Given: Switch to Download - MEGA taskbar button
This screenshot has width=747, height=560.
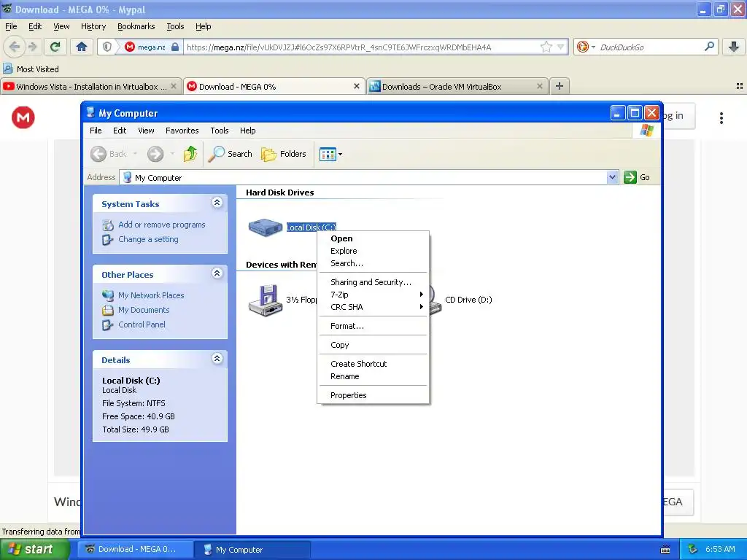Looking at the screenshot, I should pos(136,550).
